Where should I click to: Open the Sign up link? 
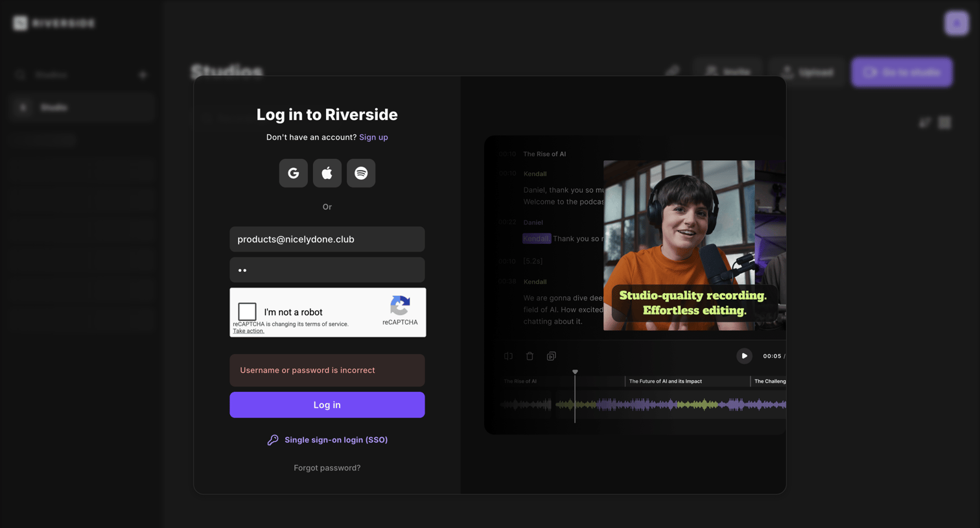pyautogui.click(x=373, y=138)
